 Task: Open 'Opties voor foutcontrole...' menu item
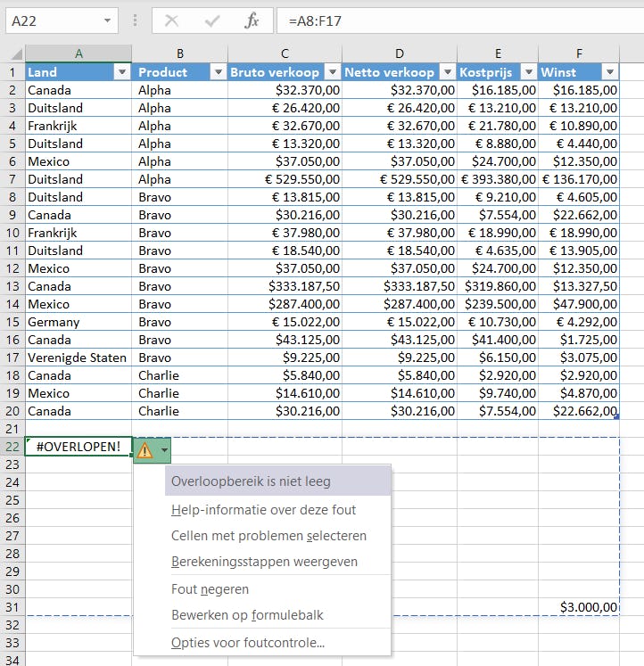click(247, 642)
